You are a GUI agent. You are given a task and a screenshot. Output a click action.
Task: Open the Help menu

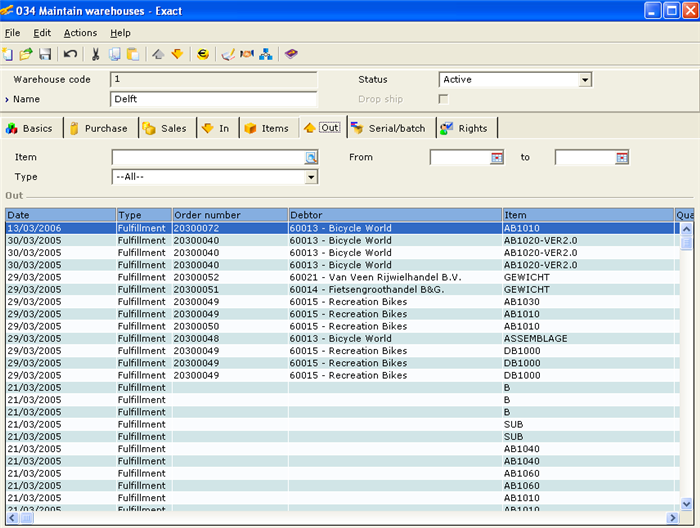(x=121, y=33)
